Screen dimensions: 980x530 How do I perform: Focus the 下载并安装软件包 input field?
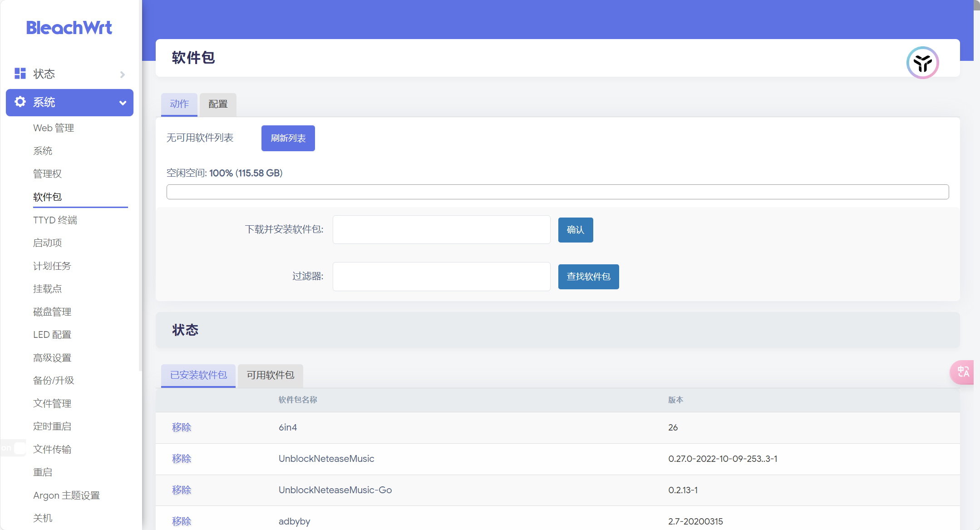click(x=441, y=230)
